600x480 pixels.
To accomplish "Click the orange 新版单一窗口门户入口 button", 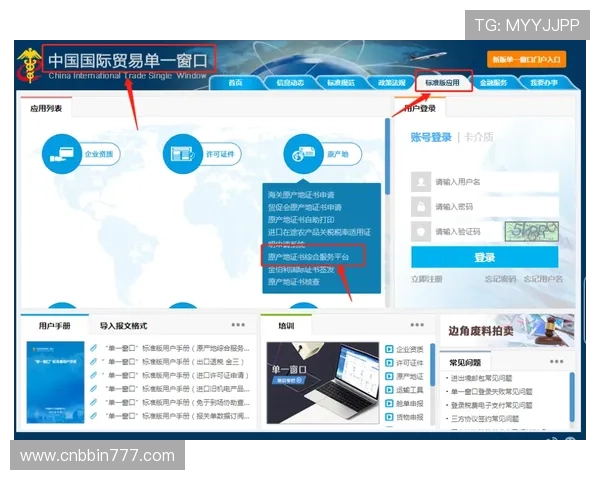I will pos(527,60).
